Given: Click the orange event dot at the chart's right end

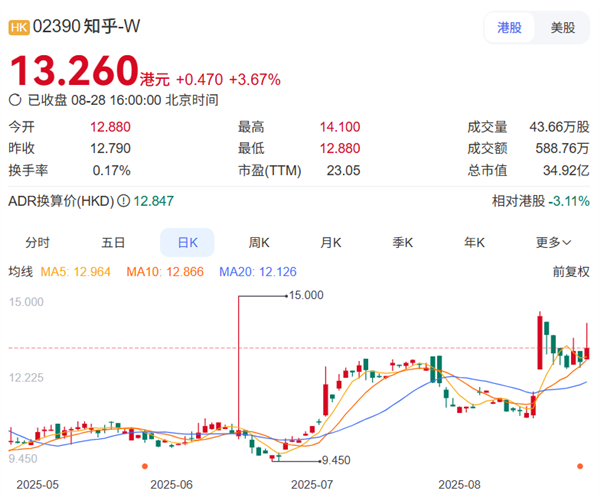Looking at the screenshot, I should tap(580, 466).
